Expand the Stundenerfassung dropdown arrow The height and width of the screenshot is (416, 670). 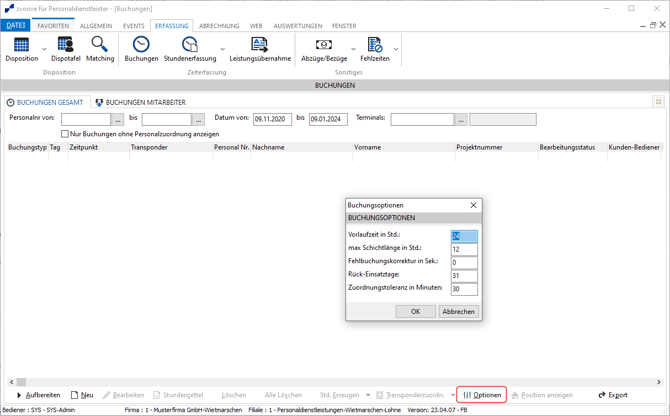click(x=222, y=49)
